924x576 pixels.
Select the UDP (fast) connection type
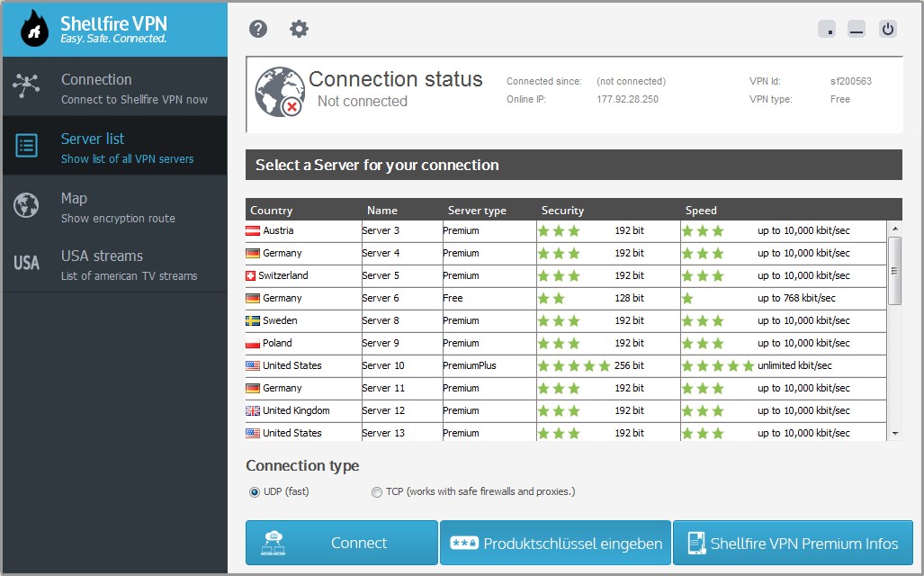tap(255, 491)
